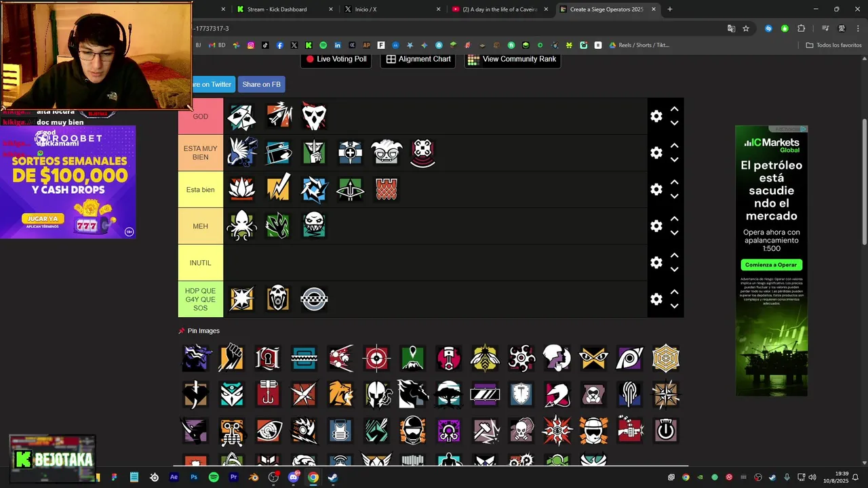Screen dimensions: 868x488
Task: Click Clash's checkered ring icon
Action: (314, 299)
